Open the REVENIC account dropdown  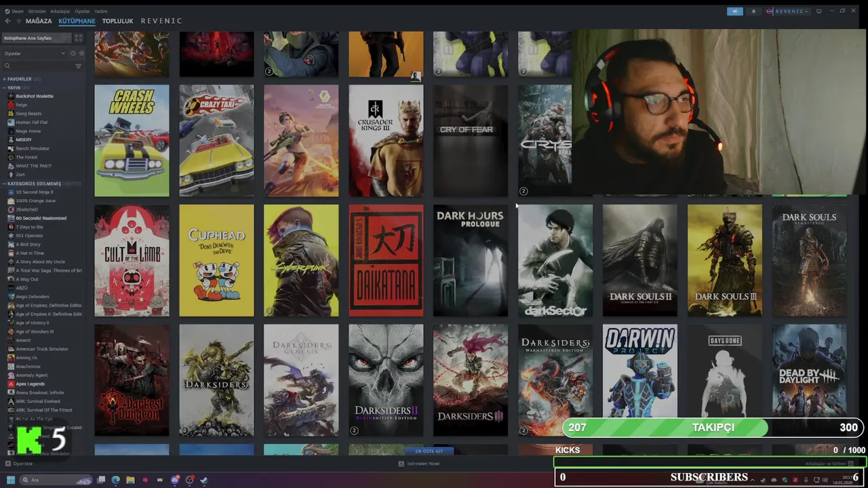tap(787, 12)
